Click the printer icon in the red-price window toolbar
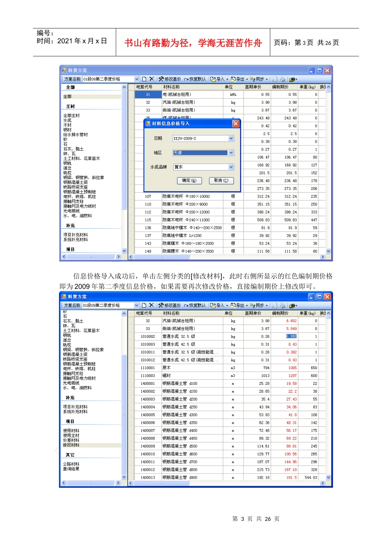Screen dimensions: 392x555 click(282, 305)
